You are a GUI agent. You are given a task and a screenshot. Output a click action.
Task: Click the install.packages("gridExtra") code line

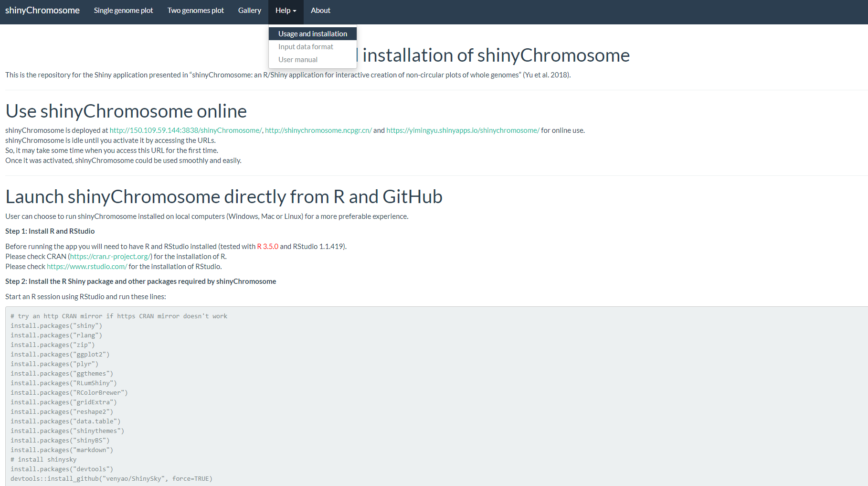pyautogui.click(x=64, y=402)
